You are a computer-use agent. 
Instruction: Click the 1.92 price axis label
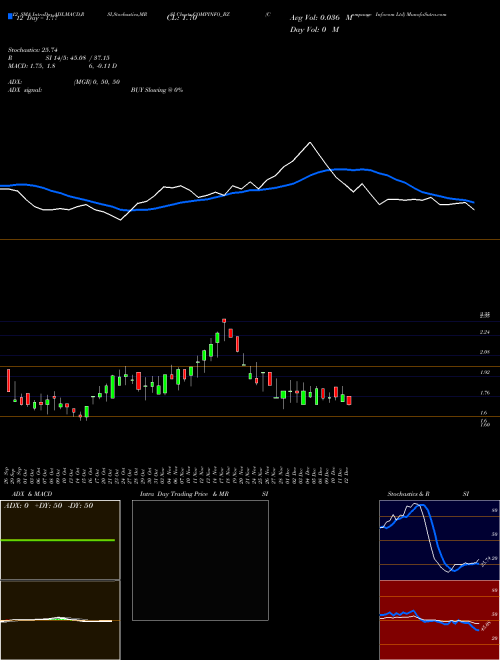[484, 373]
